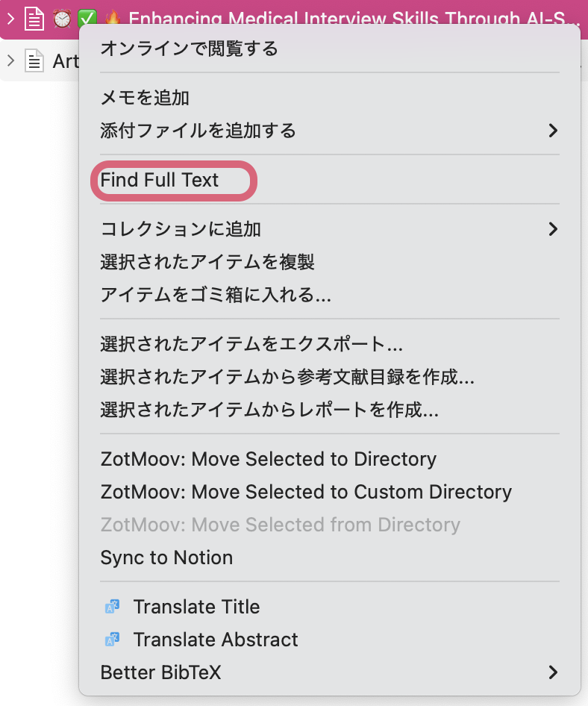Choose 選択されたアイテムをエクスポート option

point(251,345)
